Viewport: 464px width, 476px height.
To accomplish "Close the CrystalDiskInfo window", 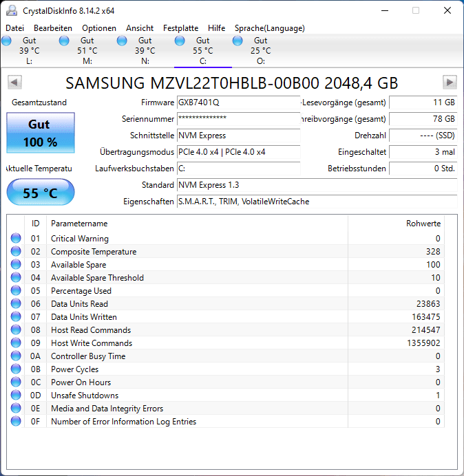I will [x=447, y=10].
